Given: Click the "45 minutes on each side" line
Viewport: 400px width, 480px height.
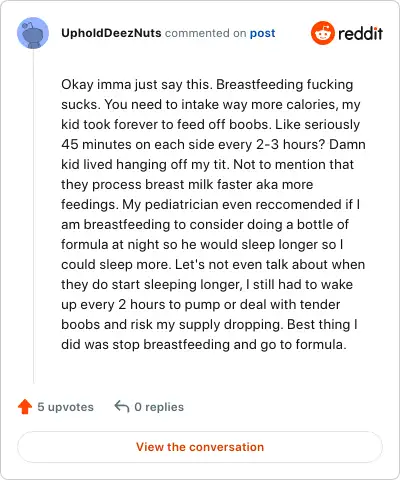Looking at the screenshot, I should (213, 145).
